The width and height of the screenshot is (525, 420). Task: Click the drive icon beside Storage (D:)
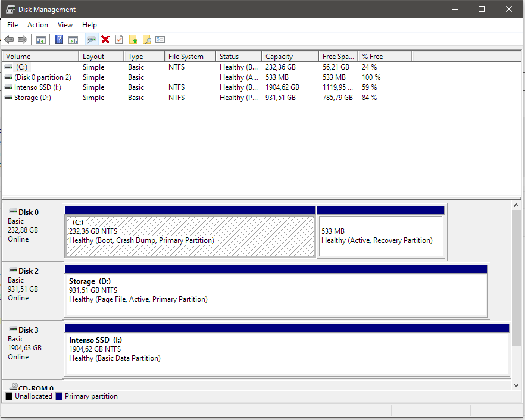coord(8,98)
